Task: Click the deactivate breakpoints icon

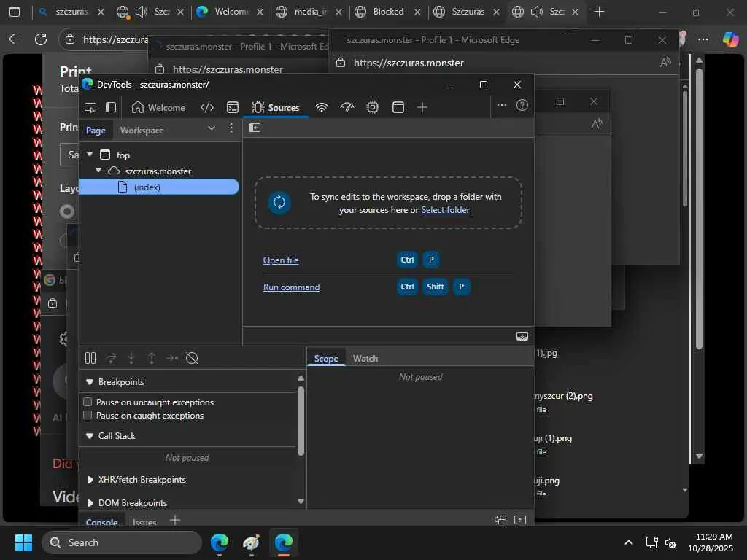Action: point(193,358)
